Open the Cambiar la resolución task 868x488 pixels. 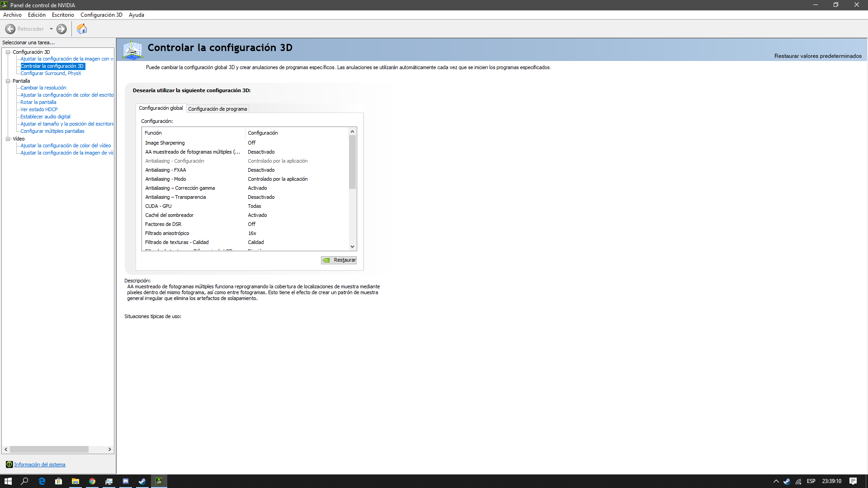[43, 88]
